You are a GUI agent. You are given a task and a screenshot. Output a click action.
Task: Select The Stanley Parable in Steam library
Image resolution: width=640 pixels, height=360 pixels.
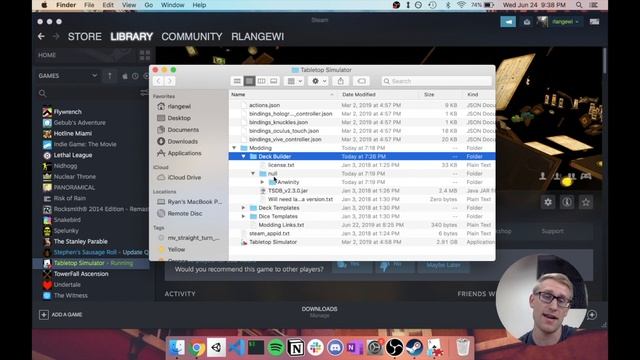80,242
